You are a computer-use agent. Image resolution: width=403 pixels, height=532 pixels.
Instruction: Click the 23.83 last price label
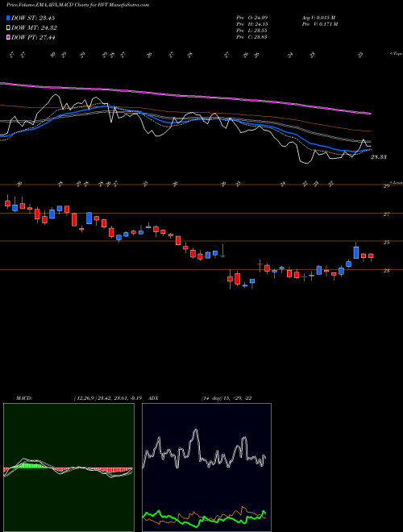(378, 157)
